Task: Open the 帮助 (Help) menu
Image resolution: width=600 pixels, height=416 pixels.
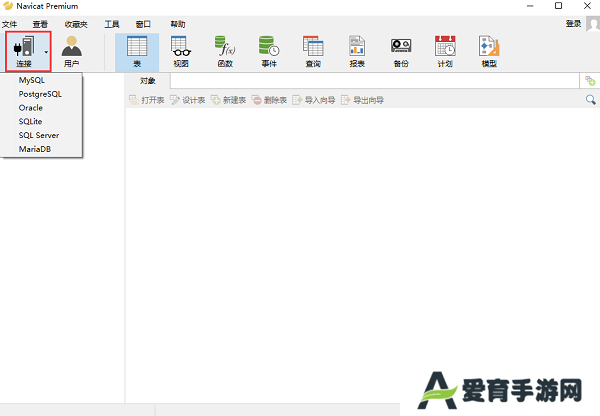Action: point(178,24)
